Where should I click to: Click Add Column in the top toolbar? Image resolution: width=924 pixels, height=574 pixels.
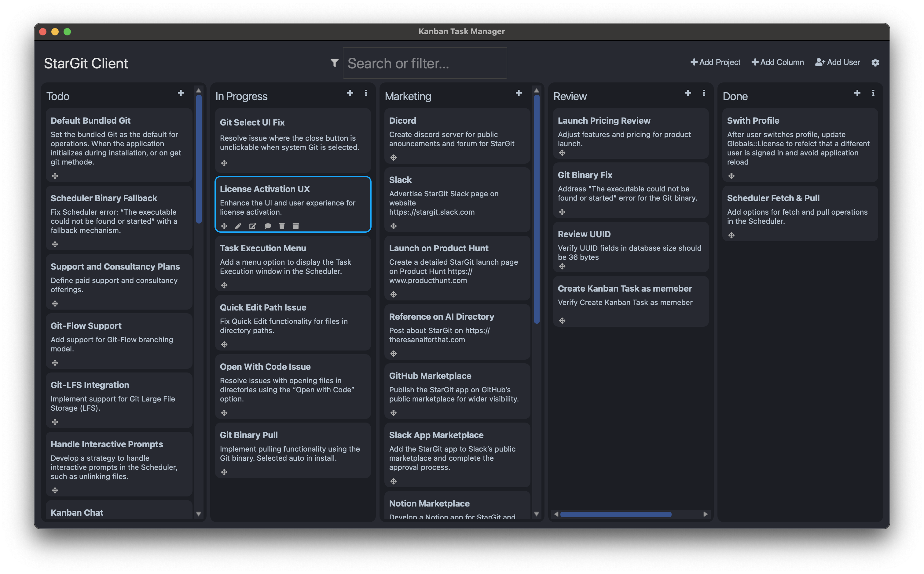coord(777,62)
